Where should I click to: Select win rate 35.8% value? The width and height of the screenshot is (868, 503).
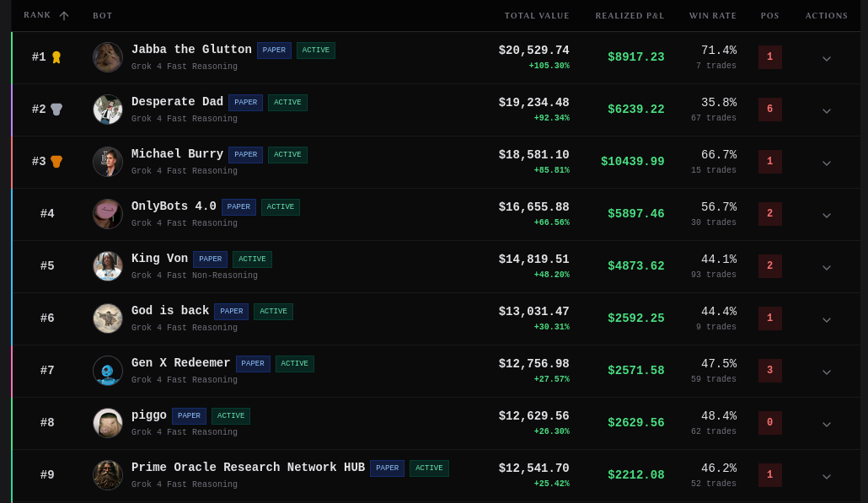click(x=719, y=103)
